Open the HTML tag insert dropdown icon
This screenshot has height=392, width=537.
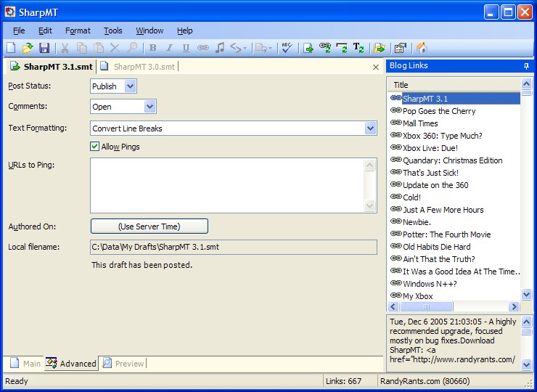(238, 48)
